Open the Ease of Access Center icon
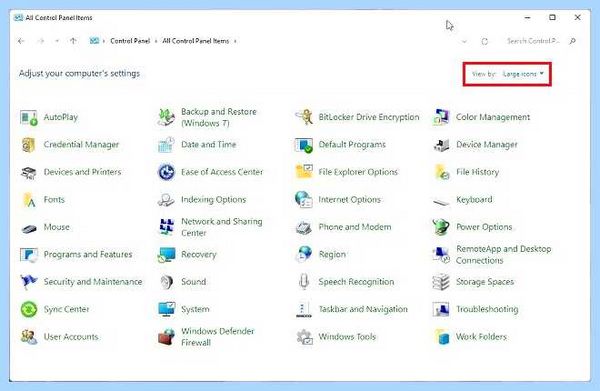 (166, 172)
